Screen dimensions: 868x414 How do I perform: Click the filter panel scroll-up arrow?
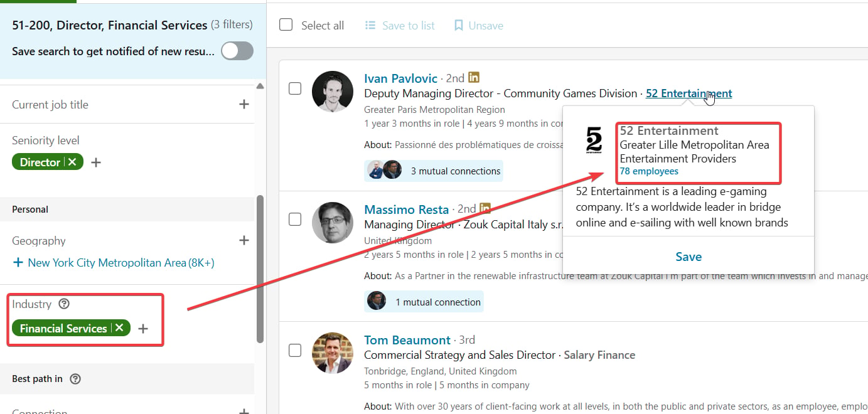pyautogui.click(x=260, y=86)
